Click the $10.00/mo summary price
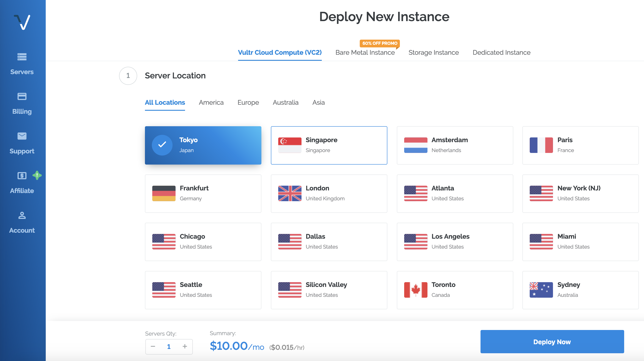The width and height of the screenshot is (644, 361). [x=237, y=346]
